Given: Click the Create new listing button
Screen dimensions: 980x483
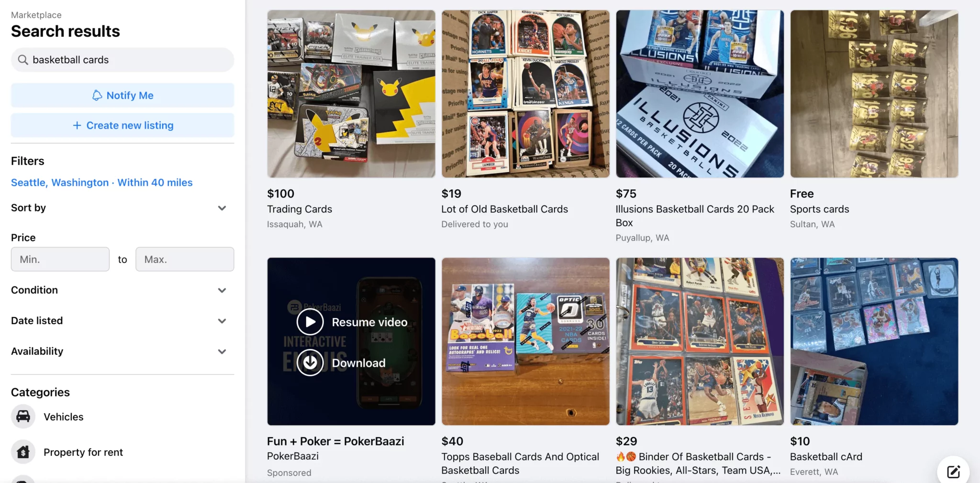Looking at the screenshot, I should [122, 125].
